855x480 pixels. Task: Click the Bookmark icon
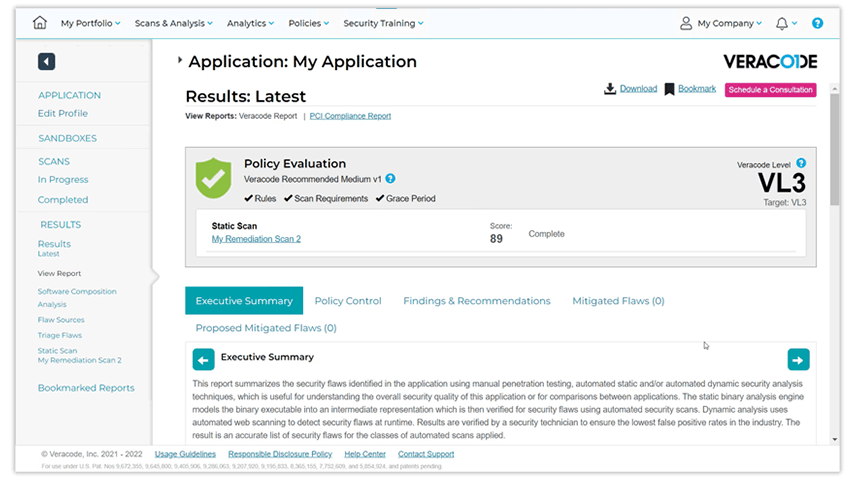670,89
